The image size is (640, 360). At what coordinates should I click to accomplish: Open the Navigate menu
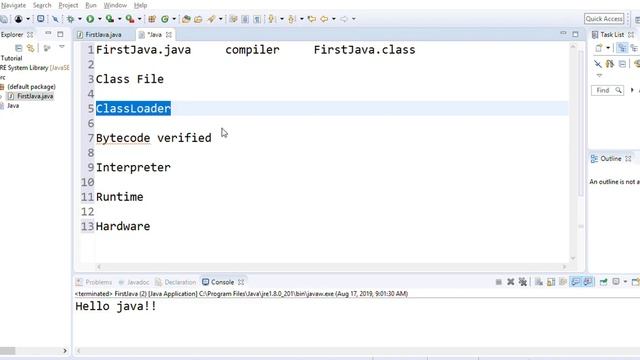pyautogui.click(x=13, y=5)
